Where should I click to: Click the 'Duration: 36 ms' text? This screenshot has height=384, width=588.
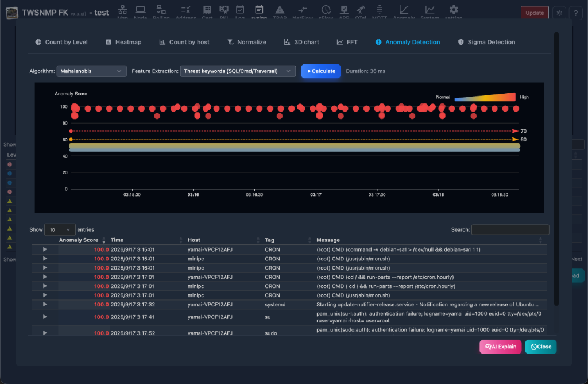pos(365,71)
